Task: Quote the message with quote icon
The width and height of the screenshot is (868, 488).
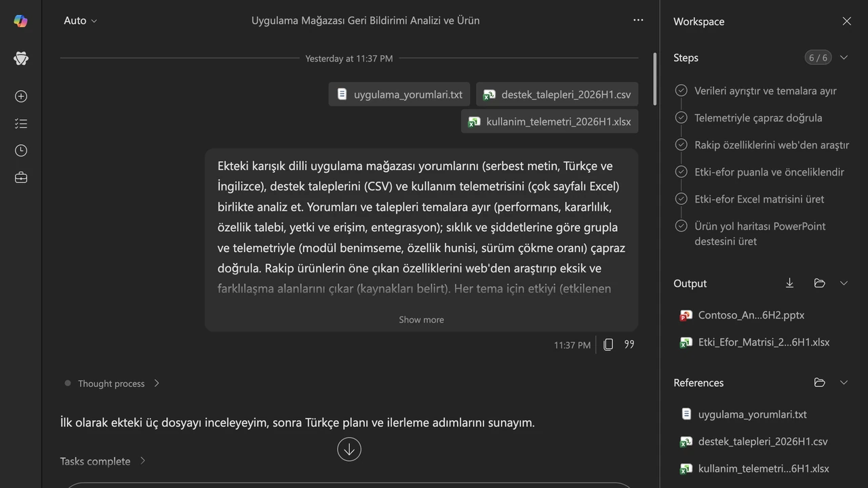Action: [629, 344]
